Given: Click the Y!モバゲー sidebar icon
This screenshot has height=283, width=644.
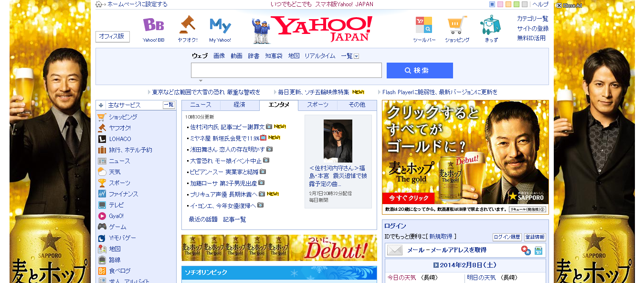Looking at the screenshot, I should click(x=102, y=238).
